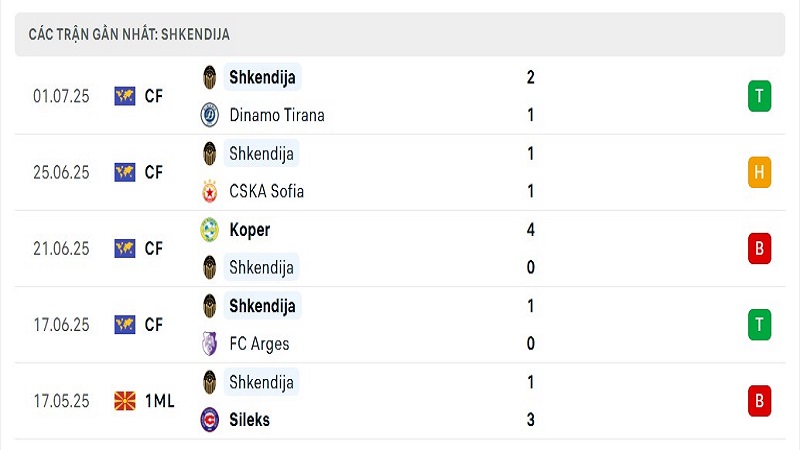Click the North Macedonia flag icon
800x450 pixels.
point(125,401)
